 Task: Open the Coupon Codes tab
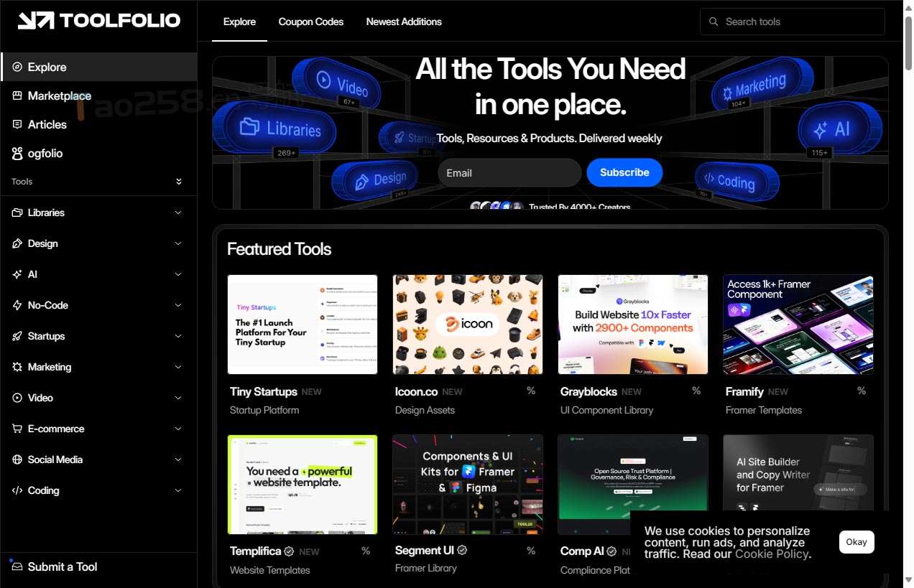[x=311, y=22]
